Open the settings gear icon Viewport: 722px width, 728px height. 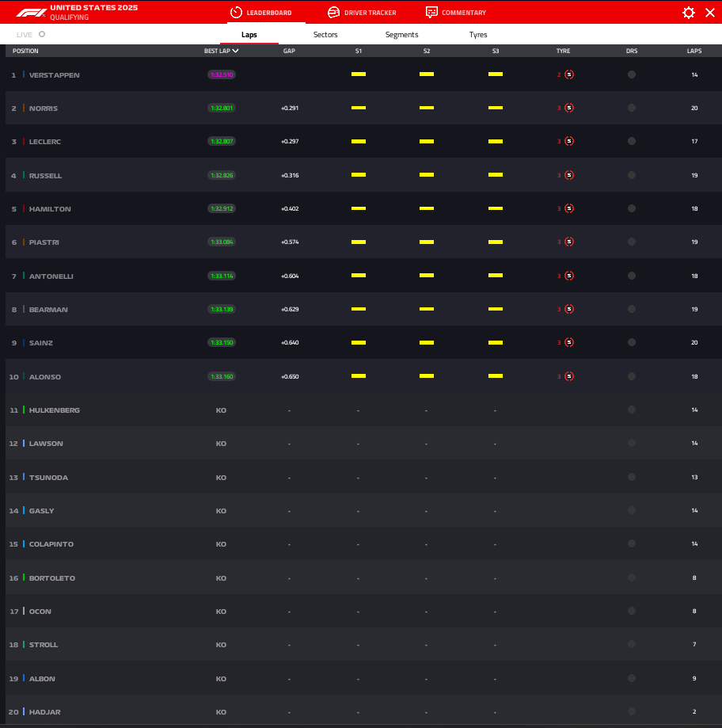pyautogui.click(x=689, y=13)
